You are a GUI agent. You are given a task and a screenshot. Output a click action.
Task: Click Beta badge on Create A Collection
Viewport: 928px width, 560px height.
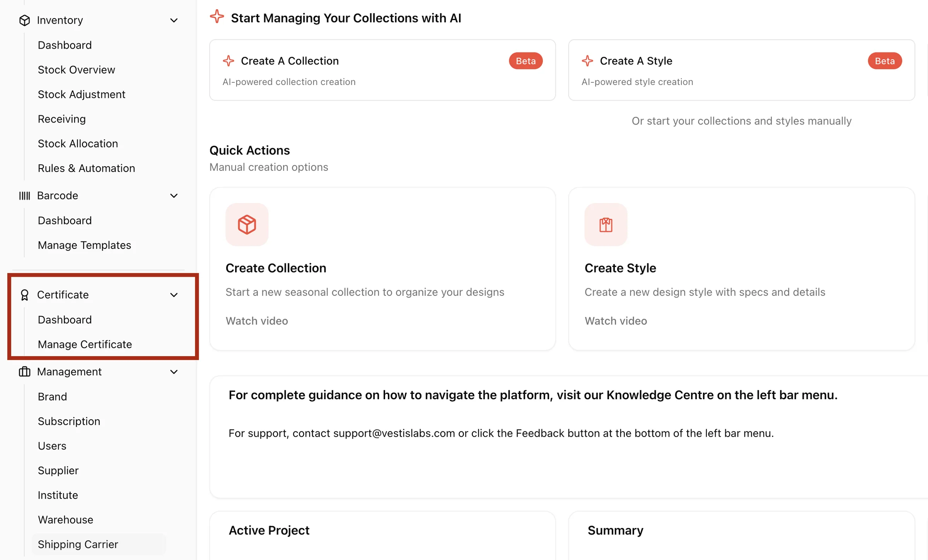click(525, 61)
